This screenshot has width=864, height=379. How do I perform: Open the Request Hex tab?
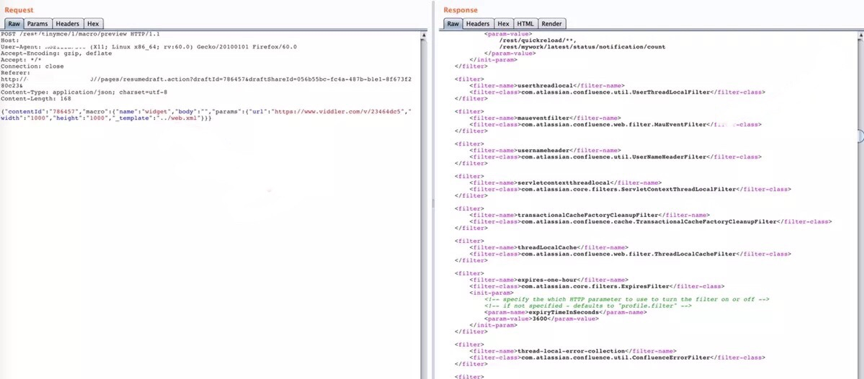[93, 24]
